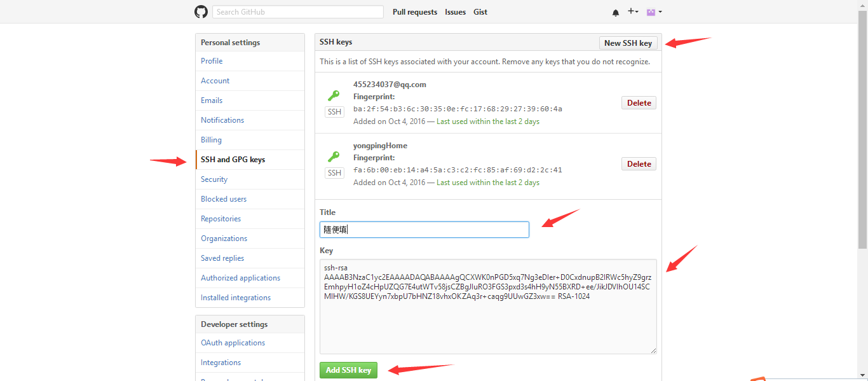Click the green Add SSH key button
The height and width of the screenshot is (381, 868).
pos(348,370)
